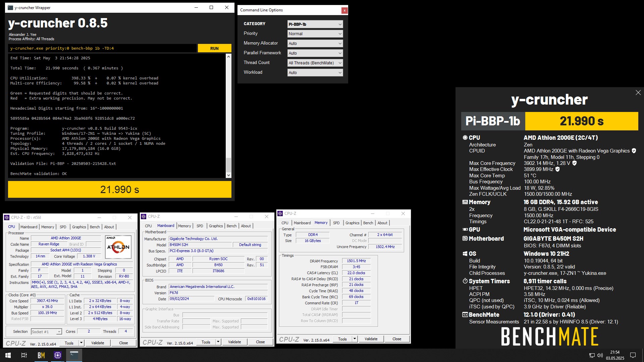Click the Core Speed value 3907.43 MHz
This screenshot has height=362, width=644.
point(47,301)
